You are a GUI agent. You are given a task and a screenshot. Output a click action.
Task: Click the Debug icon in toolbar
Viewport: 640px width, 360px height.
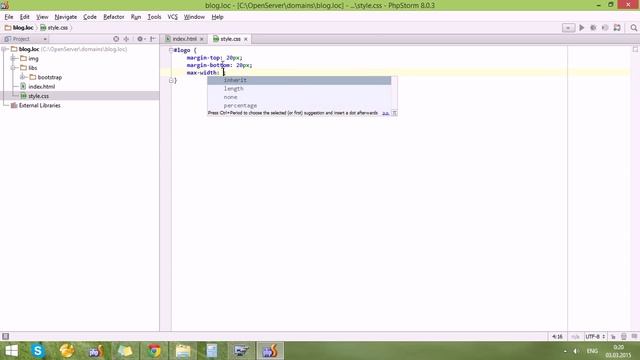pos(593,28)
